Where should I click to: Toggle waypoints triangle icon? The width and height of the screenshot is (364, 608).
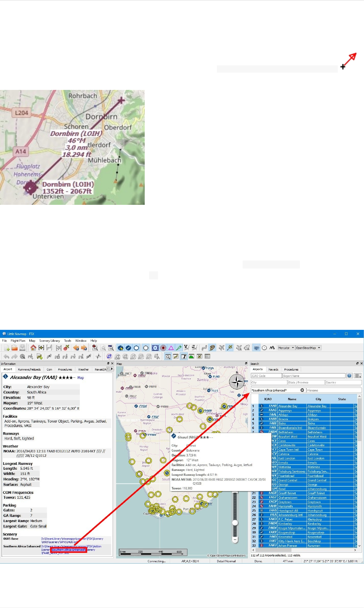(171, 348)
